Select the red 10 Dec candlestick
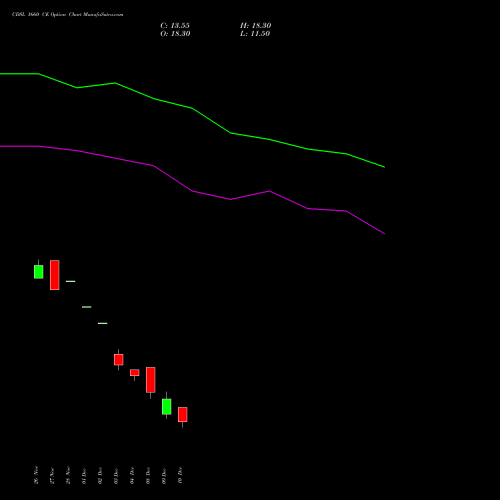 coord(183,415)
